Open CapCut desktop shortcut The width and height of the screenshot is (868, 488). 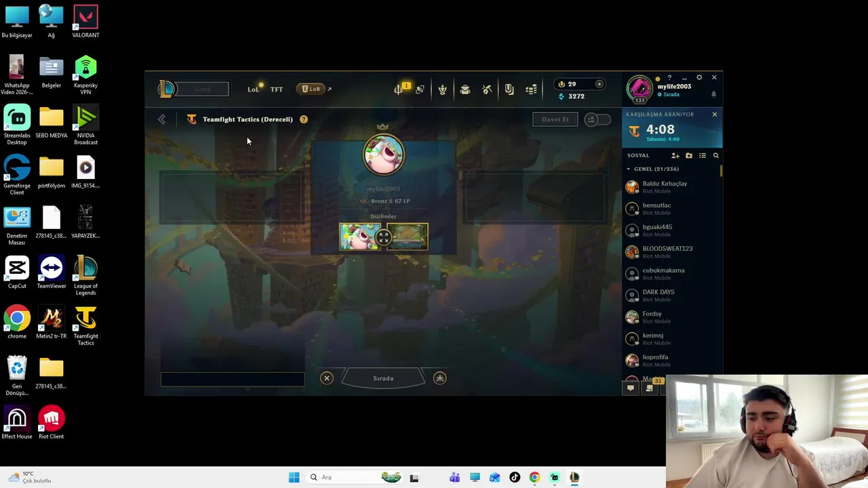[17, 272]
